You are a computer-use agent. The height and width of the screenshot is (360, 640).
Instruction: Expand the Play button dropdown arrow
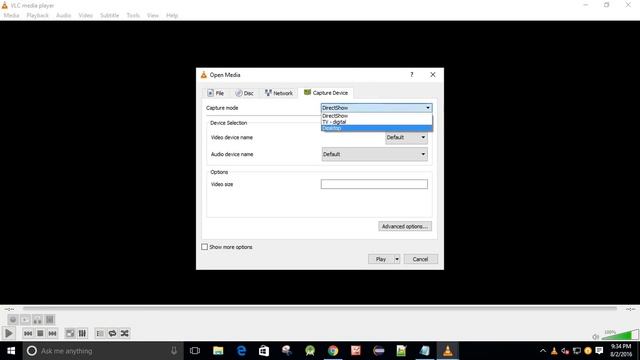[397, 259]
